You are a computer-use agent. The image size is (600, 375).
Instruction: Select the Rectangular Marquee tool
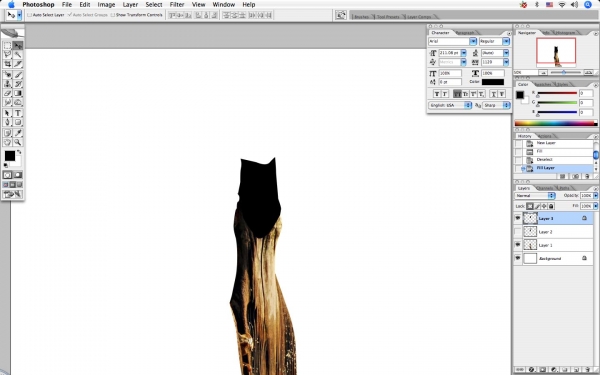click(x=7, y=46)
